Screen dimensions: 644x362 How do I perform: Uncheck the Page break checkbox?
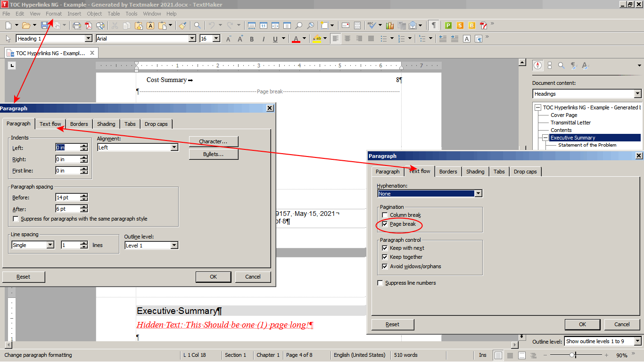coord(385,224)
